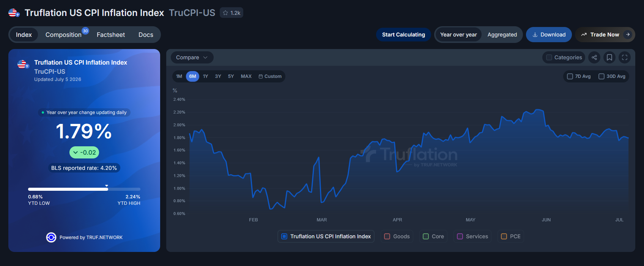The height and width of the screenshot is (266, 644).
Task: Open the Factsheet tab
Action: tap(111, 35)
